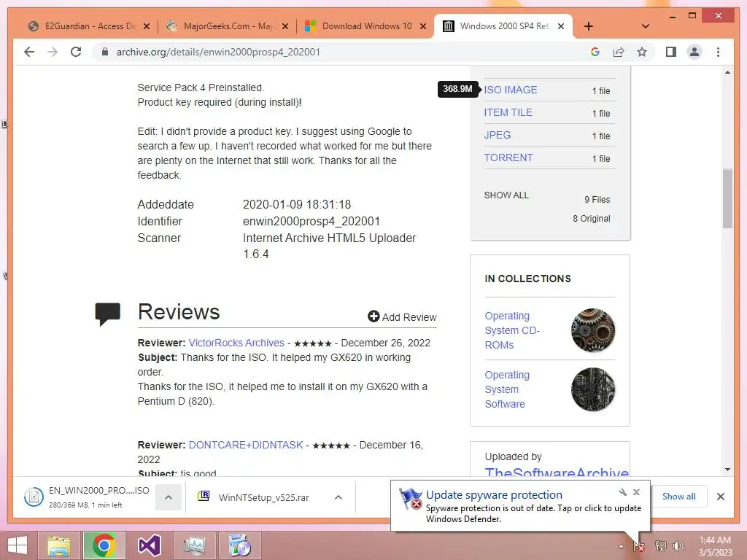Show hidden system tray icons
The image size is (747, 560).
tap(621, 546)
